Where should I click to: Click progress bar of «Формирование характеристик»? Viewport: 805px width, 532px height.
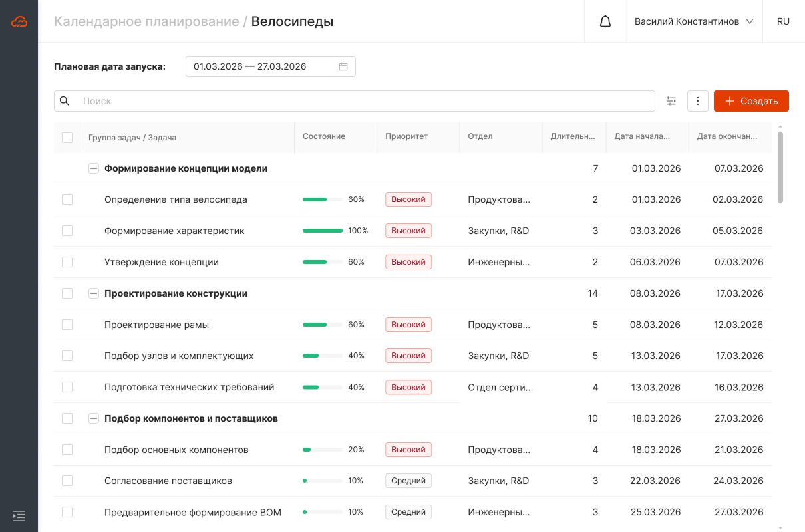(x=323, y=231)
